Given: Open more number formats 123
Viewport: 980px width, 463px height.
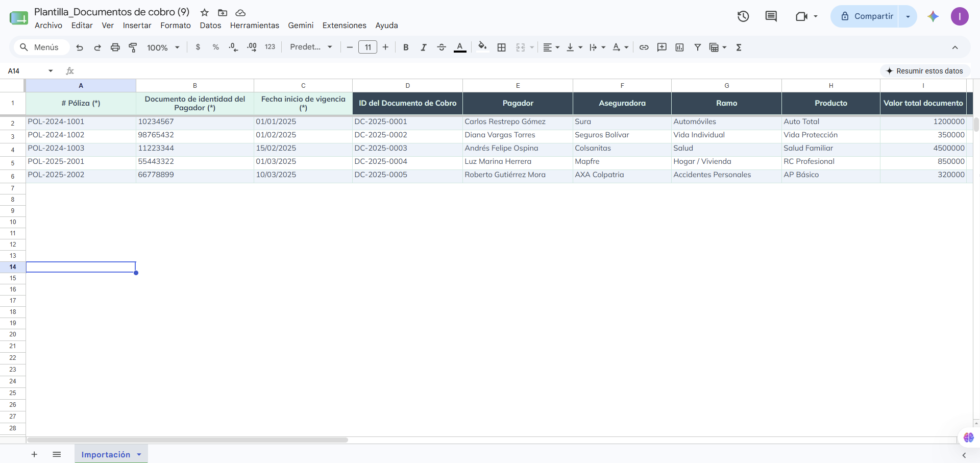Looking at the screenshot, I should click(x=270, y=47).
